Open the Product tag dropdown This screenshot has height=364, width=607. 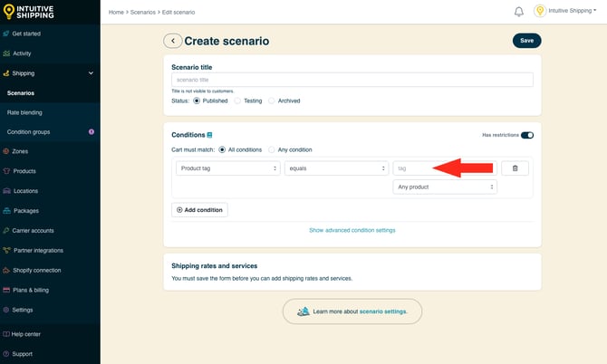(227, 168)
